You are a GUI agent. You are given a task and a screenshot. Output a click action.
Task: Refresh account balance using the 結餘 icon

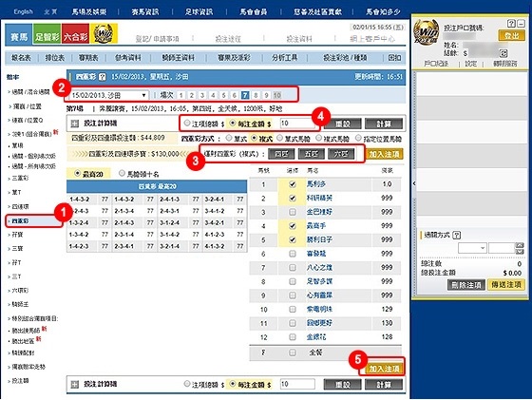pyautogui.click(x=503, y=53)
